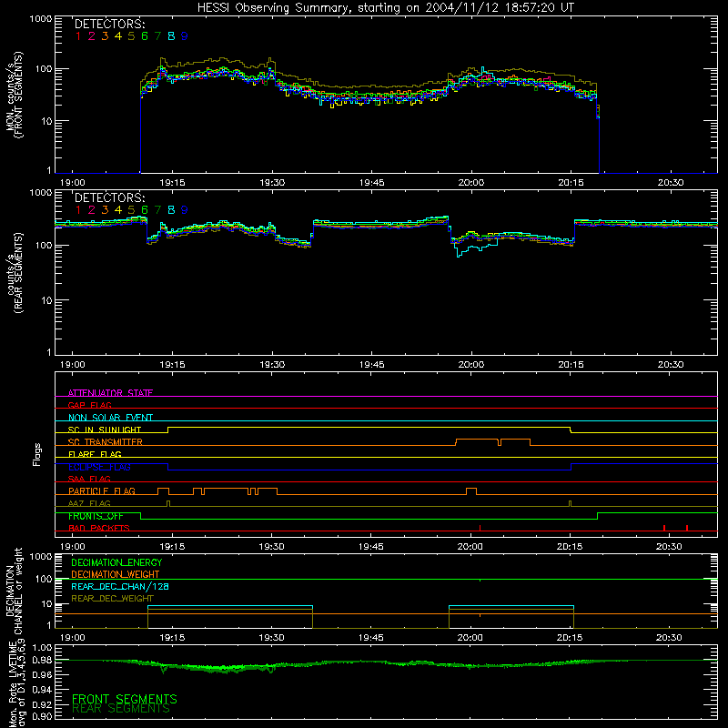This screenshot has width=728, height=728.
Task: Select the SC_TRANSMITTER flag label
Action: (x=106, y=441)
